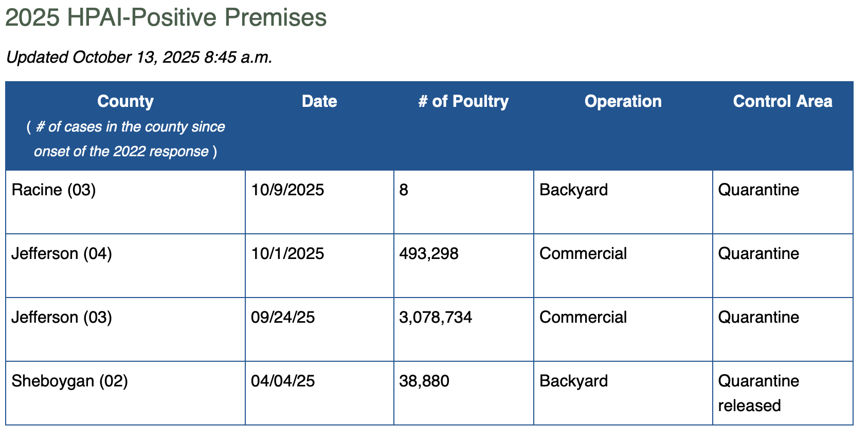Image resolution: width=868 pixels, height=445 pixels.
Task: Select the Sheboygan (02) county cell
Action: point(69,381)
